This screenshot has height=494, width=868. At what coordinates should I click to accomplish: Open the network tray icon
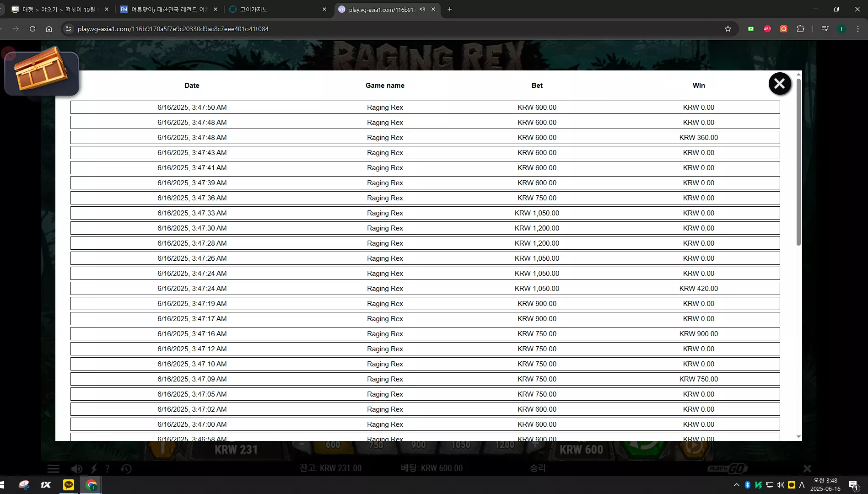coord(770,485)
